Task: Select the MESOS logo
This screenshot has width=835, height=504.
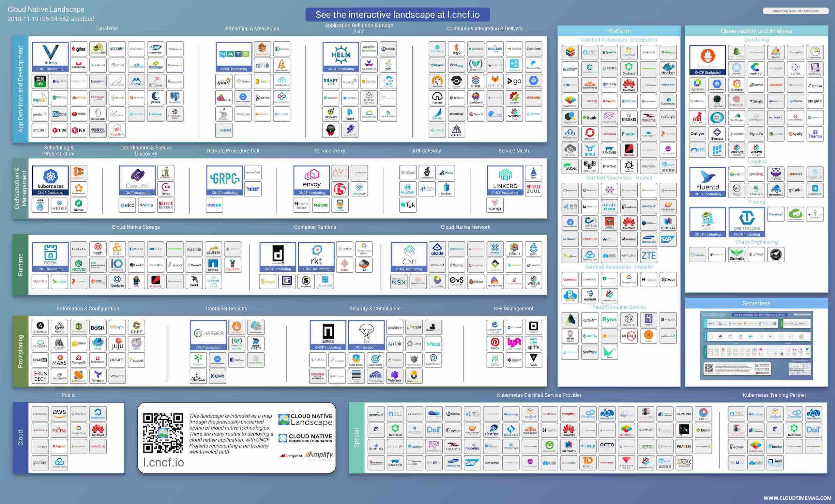Action: (x=59, y=205)
